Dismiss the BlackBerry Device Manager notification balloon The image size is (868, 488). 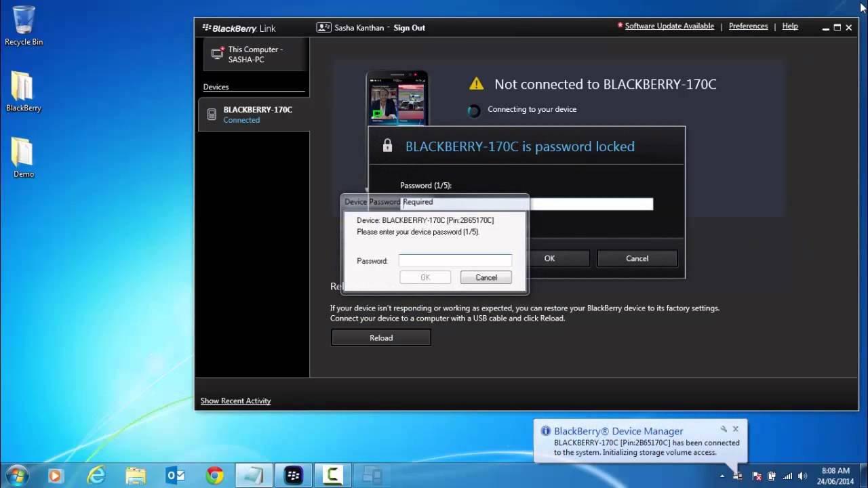click(x=735, y=429)
